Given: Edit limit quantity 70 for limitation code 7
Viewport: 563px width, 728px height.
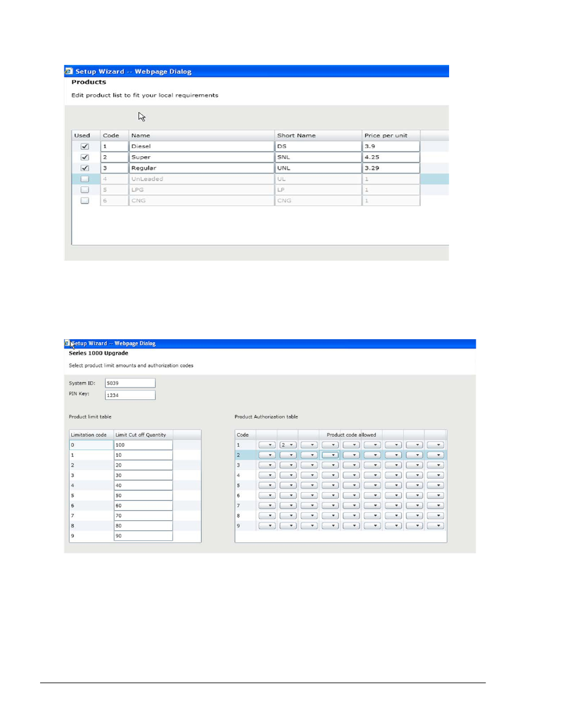Looking at the screenshot, I should [x=143, y=516].
